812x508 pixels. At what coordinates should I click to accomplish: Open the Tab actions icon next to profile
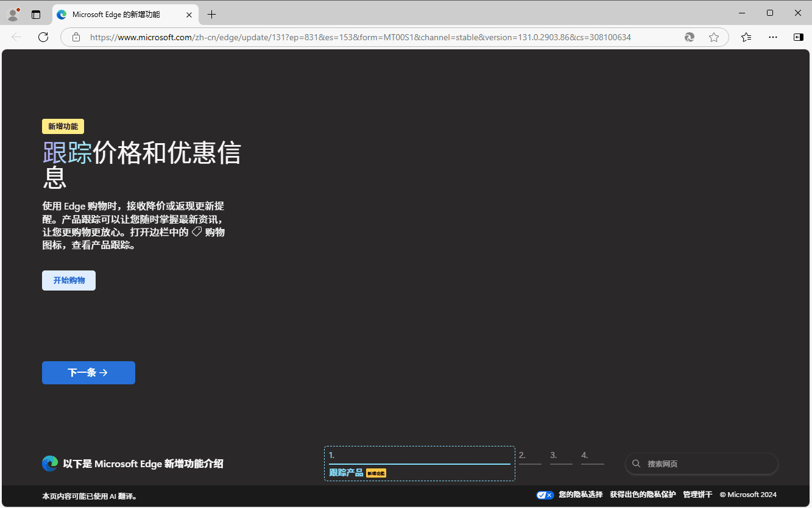click(35, 13)
